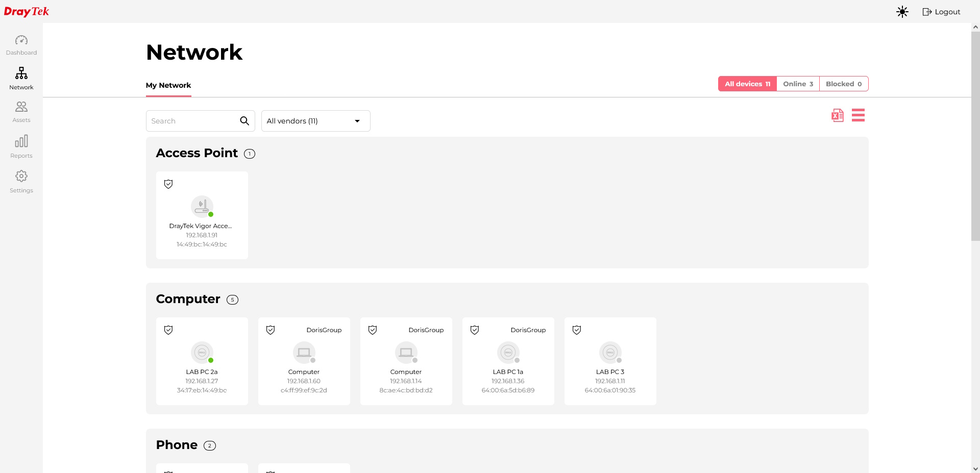Screen dimensions: 980x473
Task: Click the shield icon on LAB PC 2a
Action: [168, 330]
